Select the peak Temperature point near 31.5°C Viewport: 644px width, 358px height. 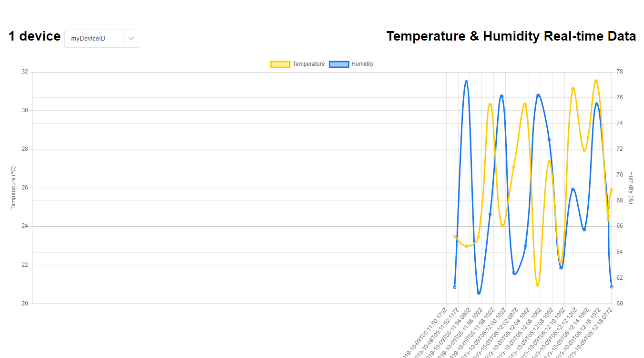[595, 81]
